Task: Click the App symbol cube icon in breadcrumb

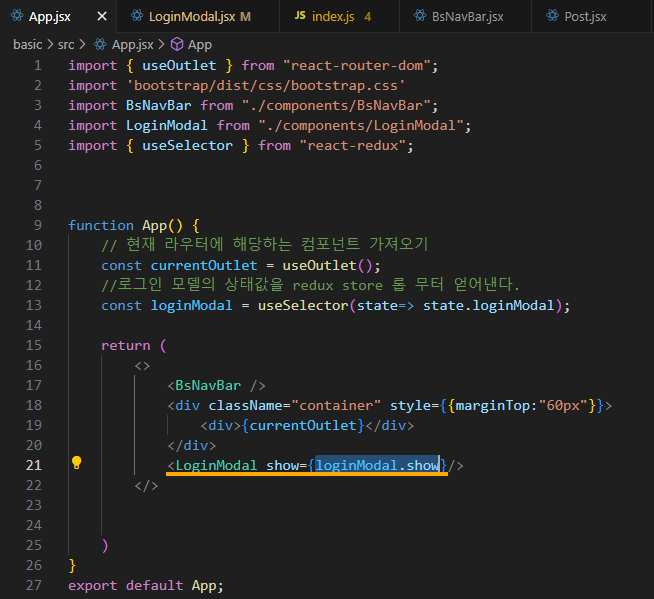Action: tap(177, 44)
